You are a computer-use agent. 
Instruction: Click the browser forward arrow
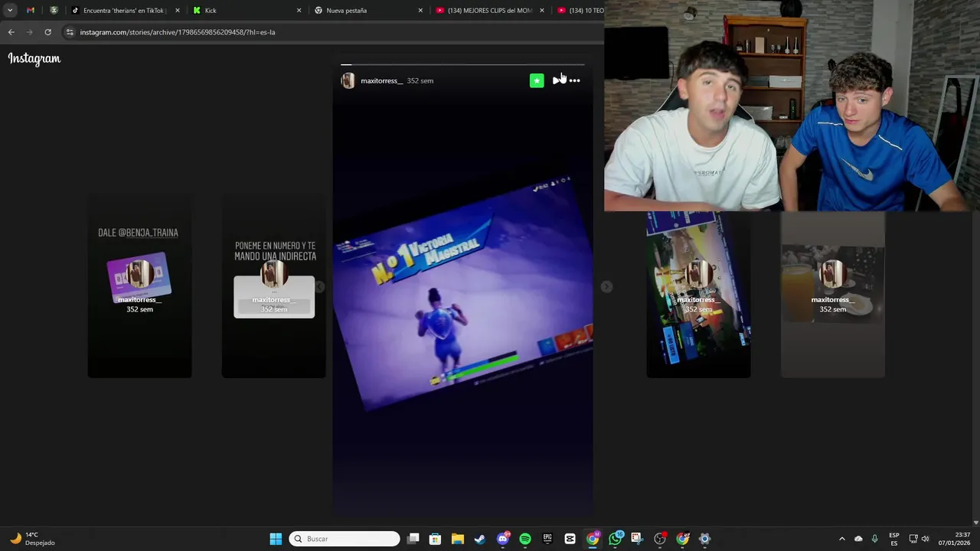tap(29, 32)
